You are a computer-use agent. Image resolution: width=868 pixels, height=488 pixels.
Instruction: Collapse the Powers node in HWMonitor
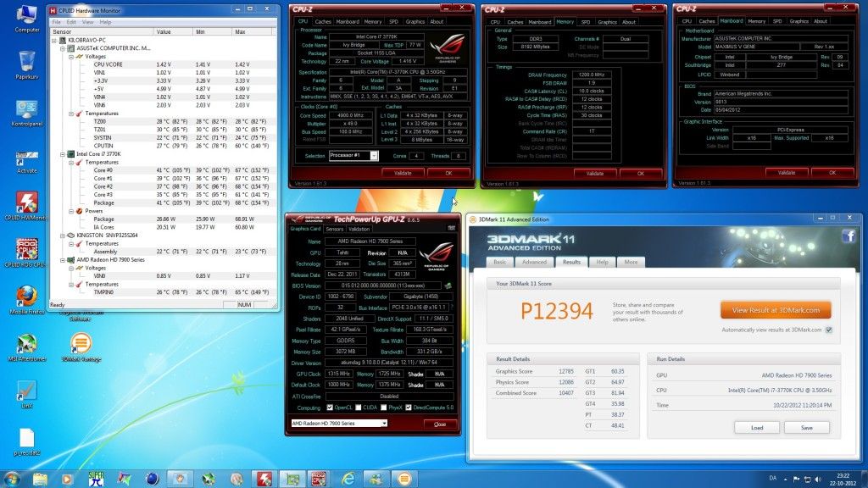click(x=71, y=211)
